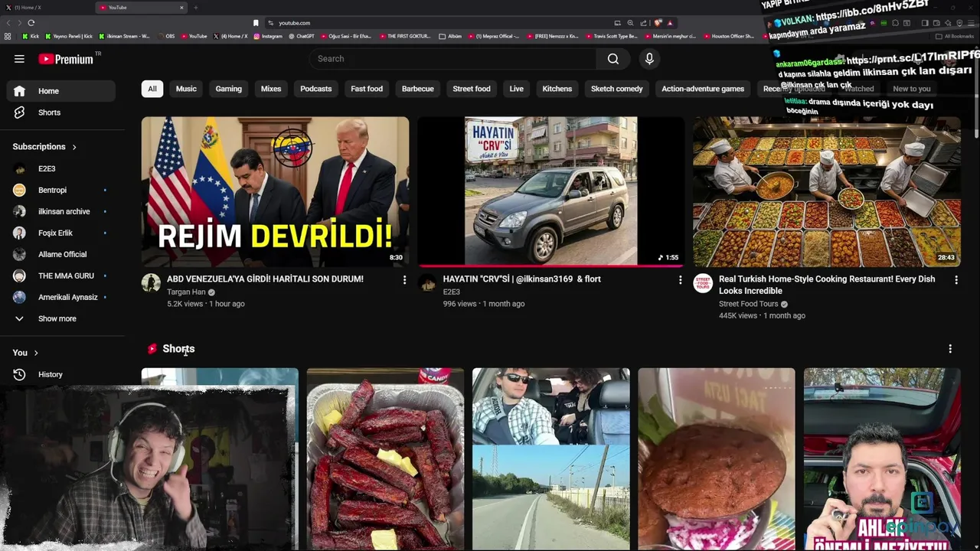Open the browser apps grid icon
This screenshot has height=551, width=980.
click(8, 36)
